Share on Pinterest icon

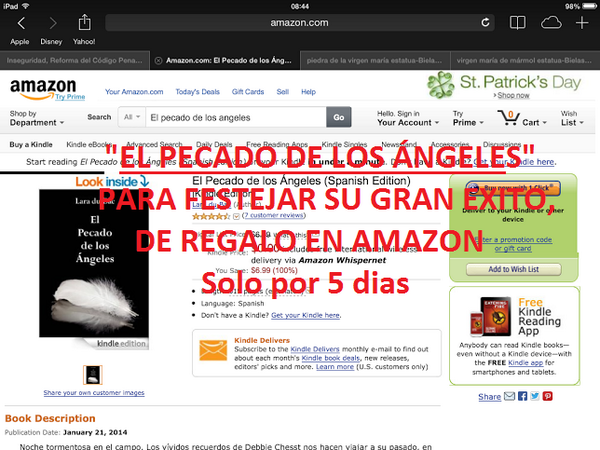coord(548,396)
